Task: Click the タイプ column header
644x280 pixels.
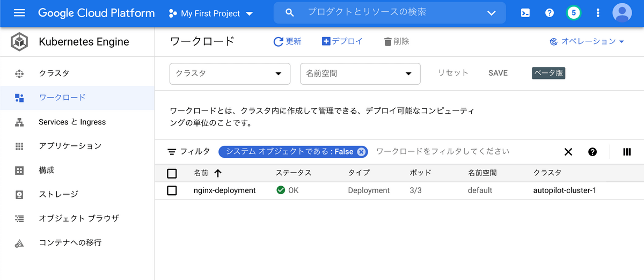Action: [x=359, y=173]
